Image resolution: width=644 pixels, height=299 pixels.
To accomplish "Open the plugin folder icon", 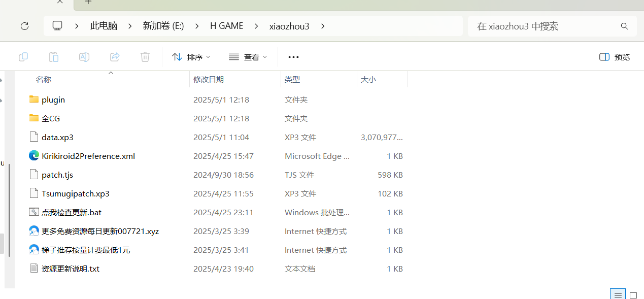I will [x=33, y=99].
